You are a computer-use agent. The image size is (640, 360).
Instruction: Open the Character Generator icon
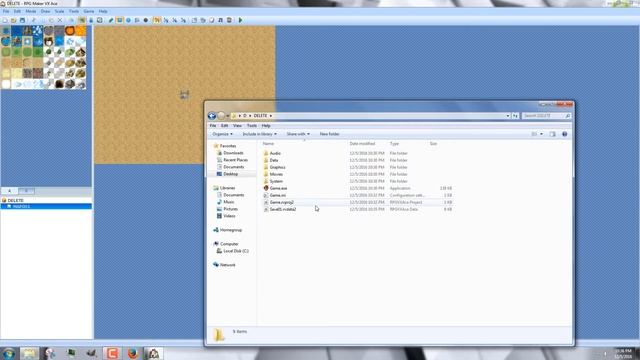(x=229, y=20)
